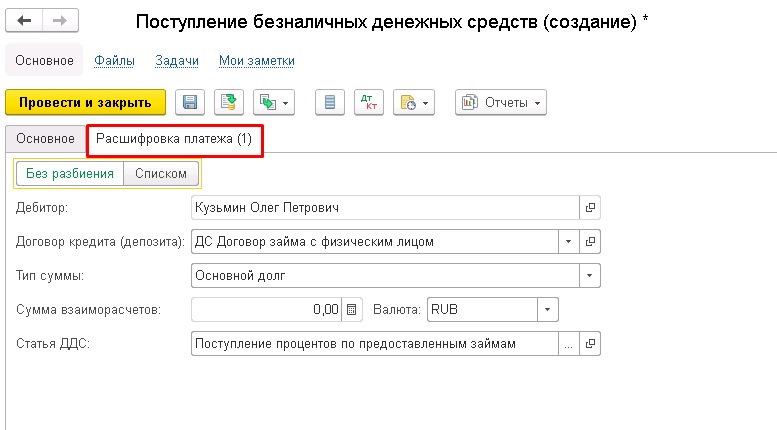Open the create-based-on dropdown icon
The width and height of the screenshot is (777, 430).
[x=274, y=103]
